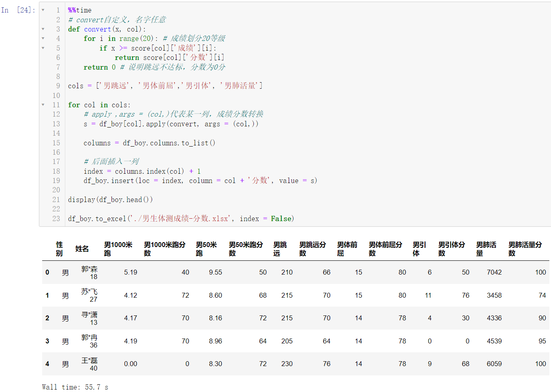Click the def convert(x, col) line
Screen dimensions: 551x392
pos(107,29)
